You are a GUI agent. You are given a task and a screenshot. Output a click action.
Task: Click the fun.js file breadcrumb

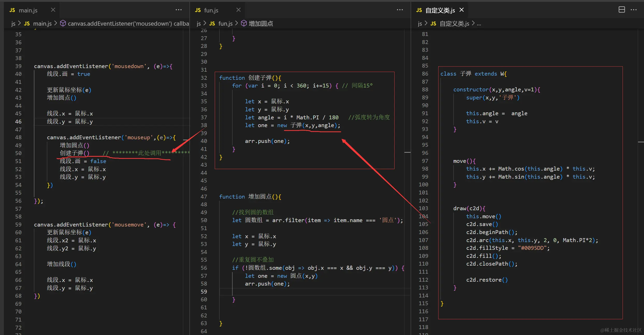click(225, 24)
